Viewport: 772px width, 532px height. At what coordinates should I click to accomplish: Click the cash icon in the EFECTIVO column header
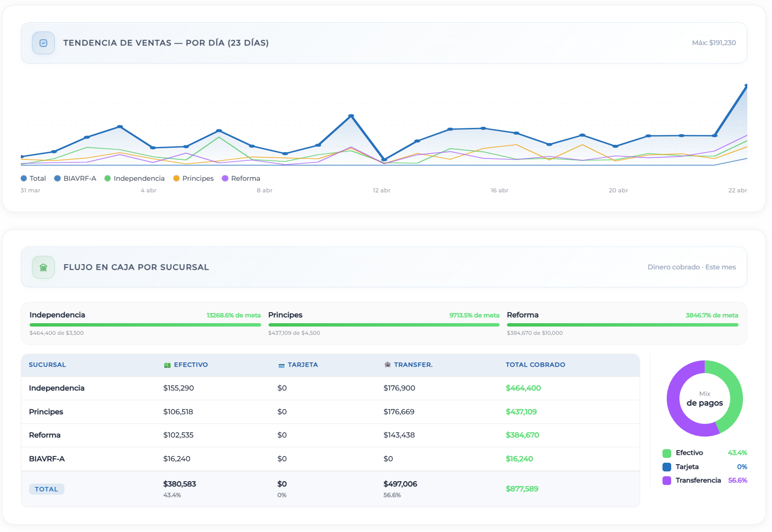[167, 365]
